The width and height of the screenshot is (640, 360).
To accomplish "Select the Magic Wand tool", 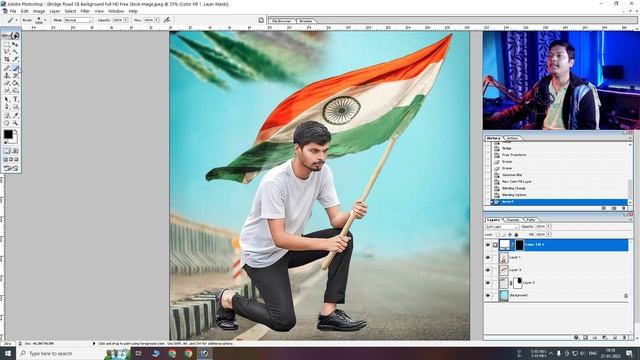I will (x=15, y=52).
